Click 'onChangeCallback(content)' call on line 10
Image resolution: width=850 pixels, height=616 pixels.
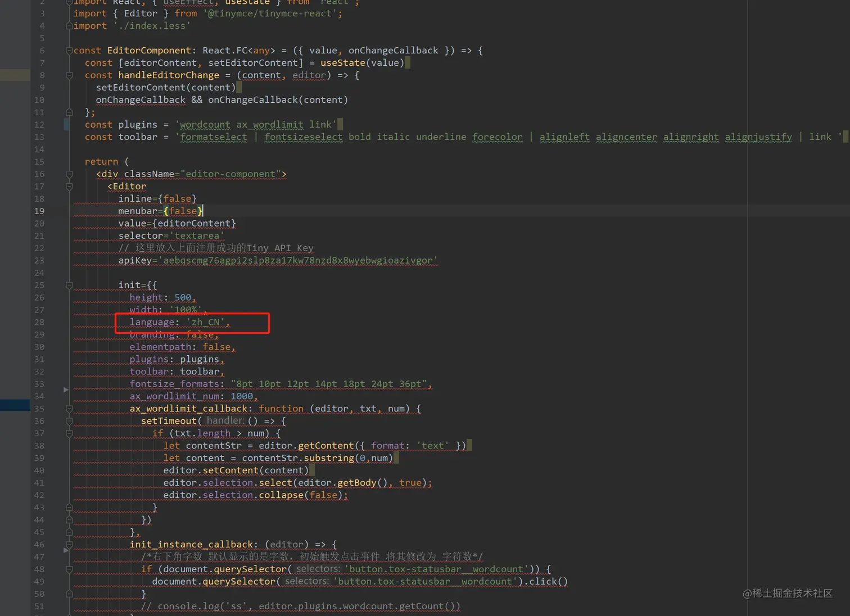[x=278, y=100]
